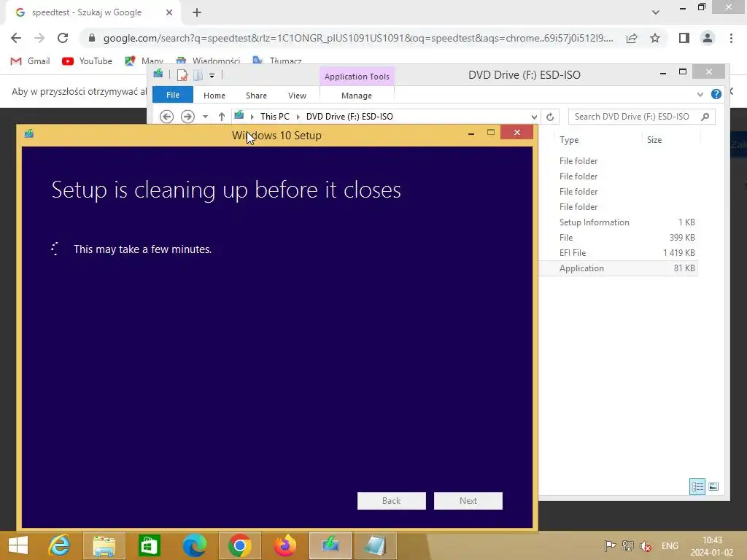Click This PC in the breadcrumb path
This screenshot has height=560, width=747.
click(274, 116)
